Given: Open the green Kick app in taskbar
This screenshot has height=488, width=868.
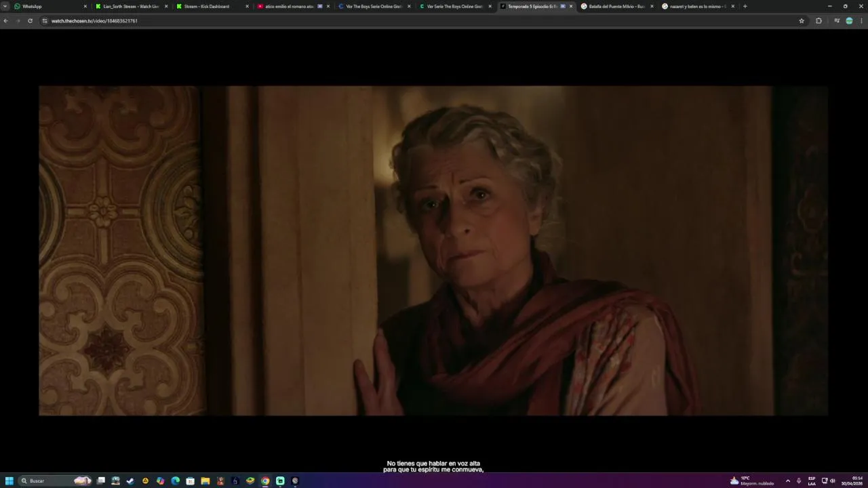Looking at the screenshot, I should click(280, 481).
